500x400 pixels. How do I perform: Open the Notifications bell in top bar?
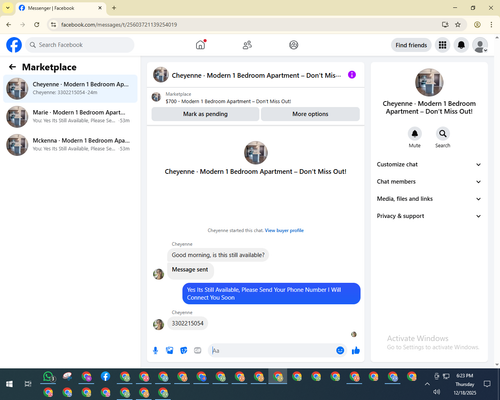click(x=461, y=45)
